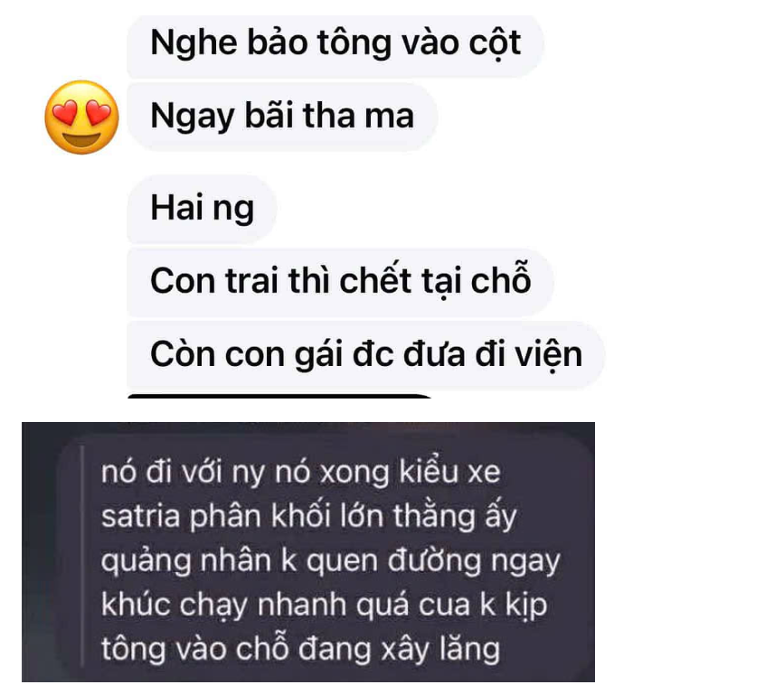Select the "Ngay bãi tha ma" message bubble

coord(282,117)
